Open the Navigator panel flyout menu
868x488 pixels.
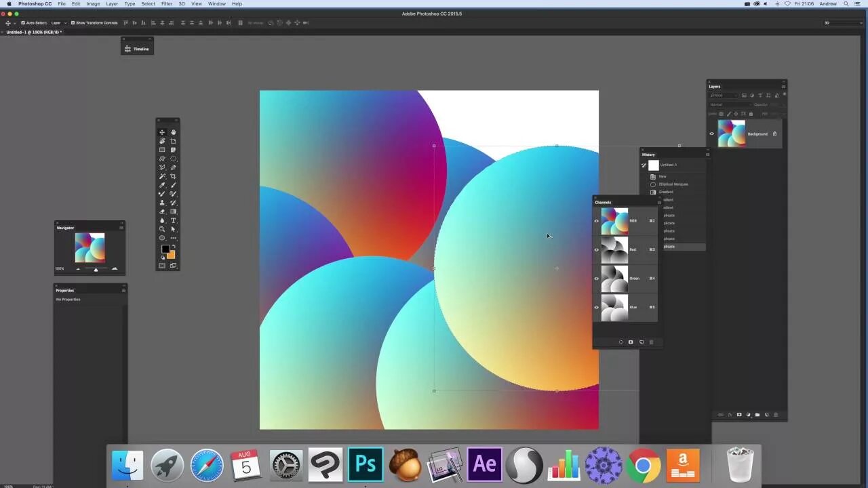(x=122, y=228)
